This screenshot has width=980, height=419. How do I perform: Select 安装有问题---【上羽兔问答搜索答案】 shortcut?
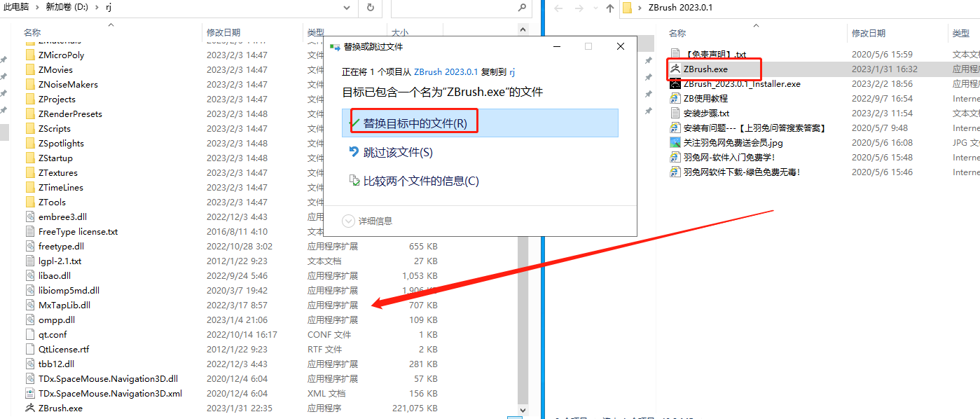(755, 128)
